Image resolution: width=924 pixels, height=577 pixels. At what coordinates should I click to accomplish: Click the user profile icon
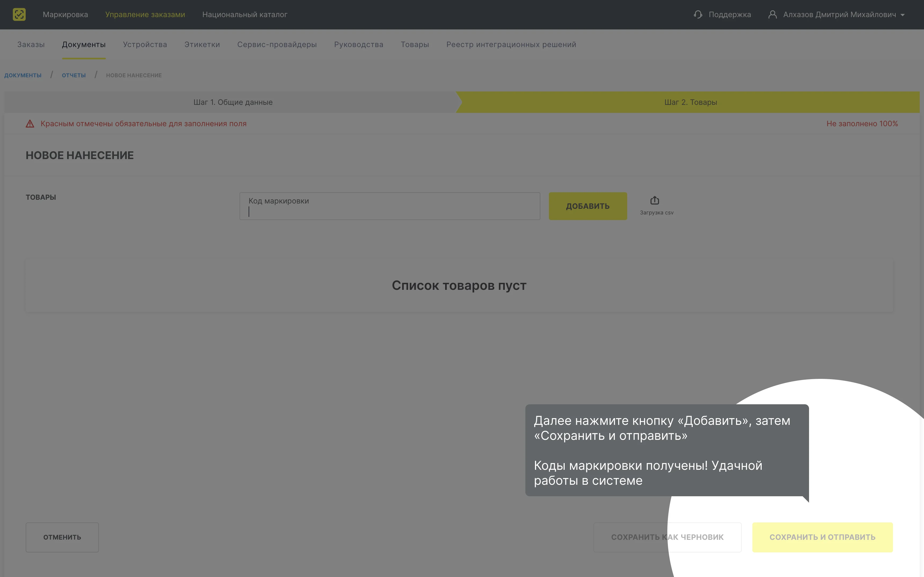point(773,14)
